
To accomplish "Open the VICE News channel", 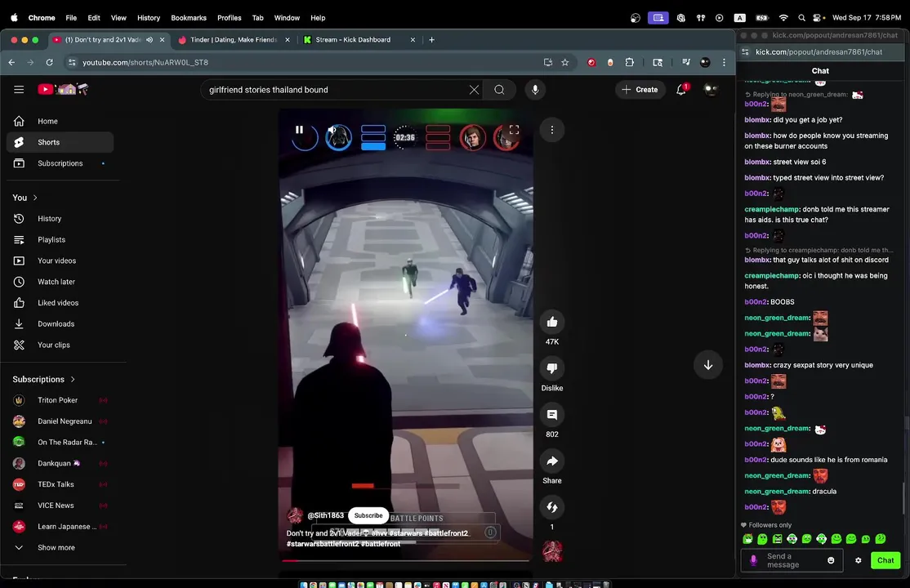I will click(x=60, y=506).
